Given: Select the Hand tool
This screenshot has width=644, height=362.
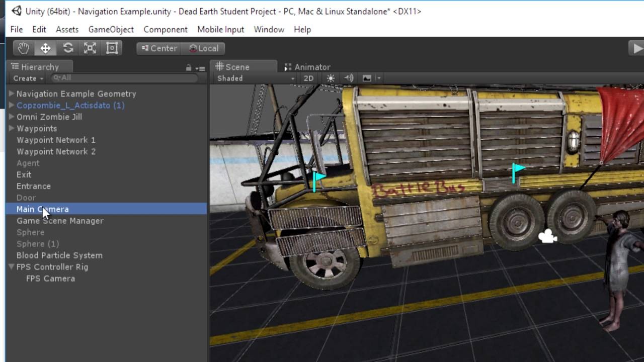Looking at the screenshot, I should point(23,48).
